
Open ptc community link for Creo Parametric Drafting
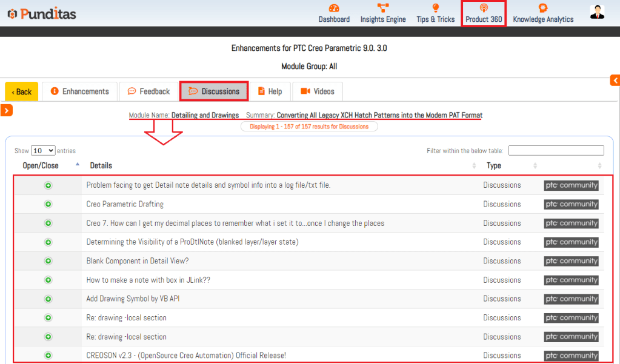571,204
